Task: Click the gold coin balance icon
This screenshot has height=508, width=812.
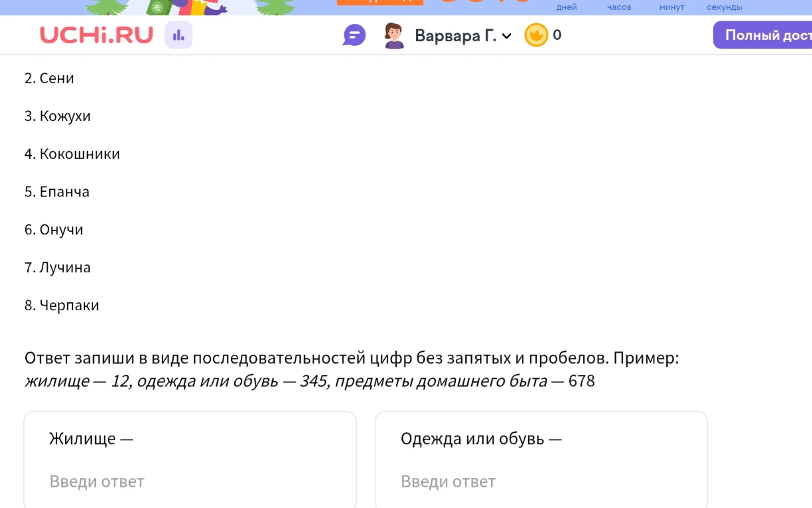Action: (536, 35)
